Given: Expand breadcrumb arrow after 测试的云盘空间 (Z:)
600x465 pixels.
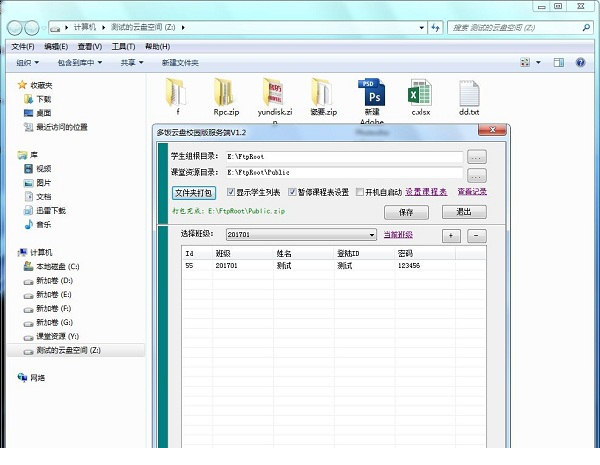Looking at the screenshot, I should point(183,28).
